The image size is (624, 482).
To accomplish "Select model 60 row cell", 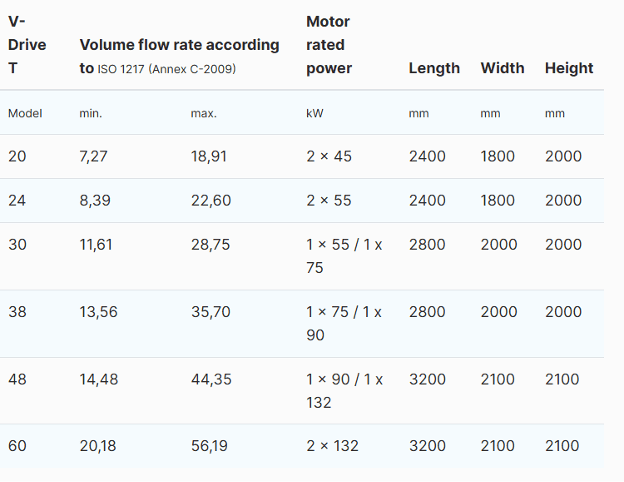I will click(x=18, y=445).
